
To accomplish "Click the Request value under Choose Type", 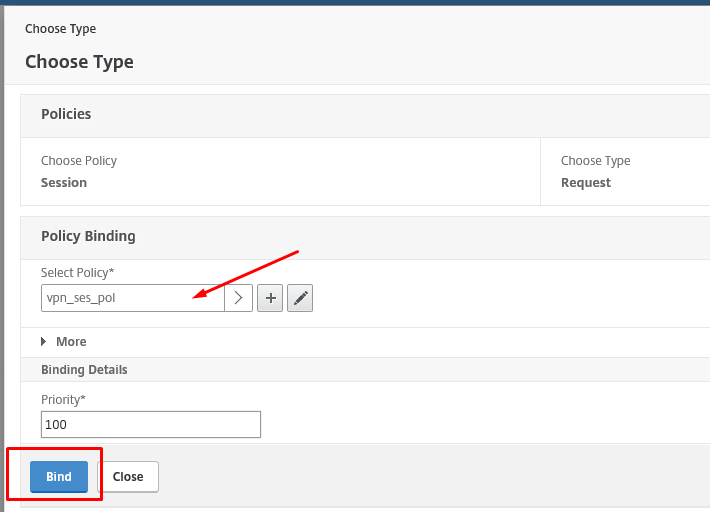I will pos(586,182).
